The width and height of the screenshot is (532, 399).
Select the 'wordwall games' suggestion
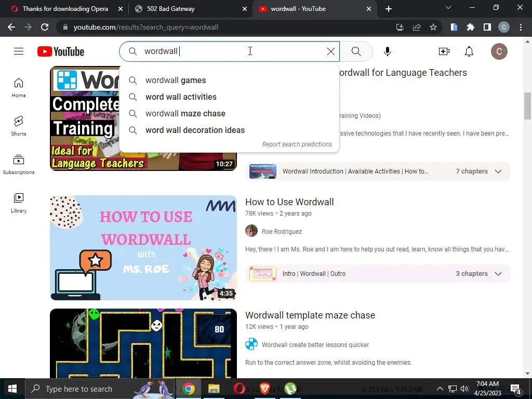[x=229, y=80]
